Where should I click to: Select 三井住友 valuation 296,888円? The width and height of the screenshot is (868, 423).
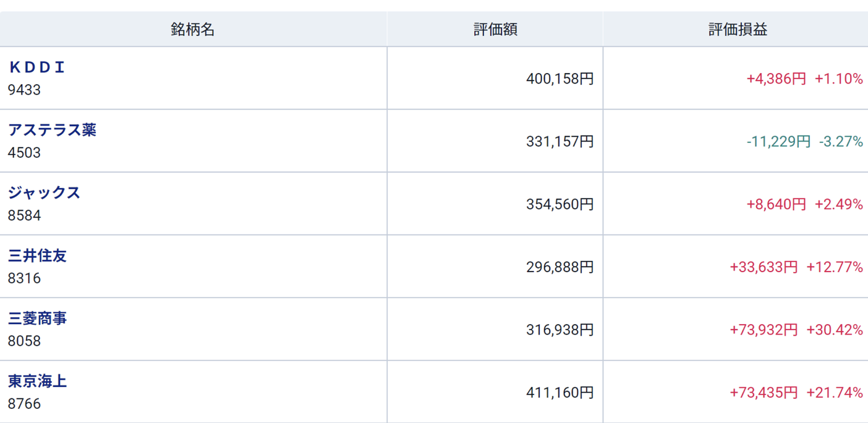[560, 267]
